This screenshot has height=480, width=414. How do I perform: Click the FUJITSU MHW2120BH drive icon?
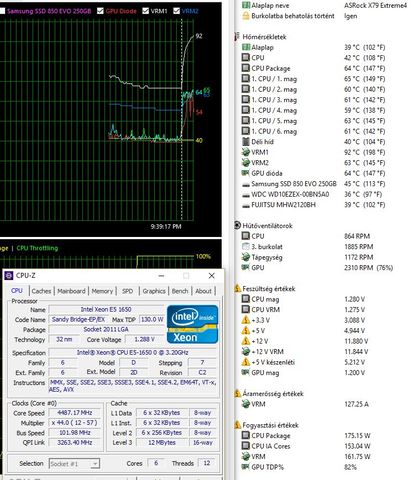click(x=246, y=205)
